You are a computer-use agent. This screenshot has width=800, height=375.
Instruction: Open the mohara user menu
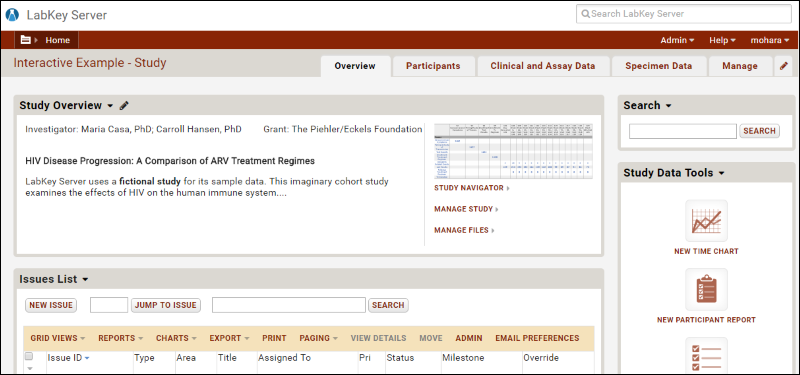769,40
